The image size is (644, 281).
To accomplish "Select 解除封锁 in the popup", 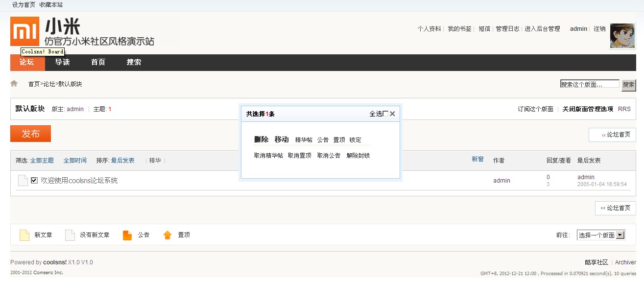I will click(358, 156).
